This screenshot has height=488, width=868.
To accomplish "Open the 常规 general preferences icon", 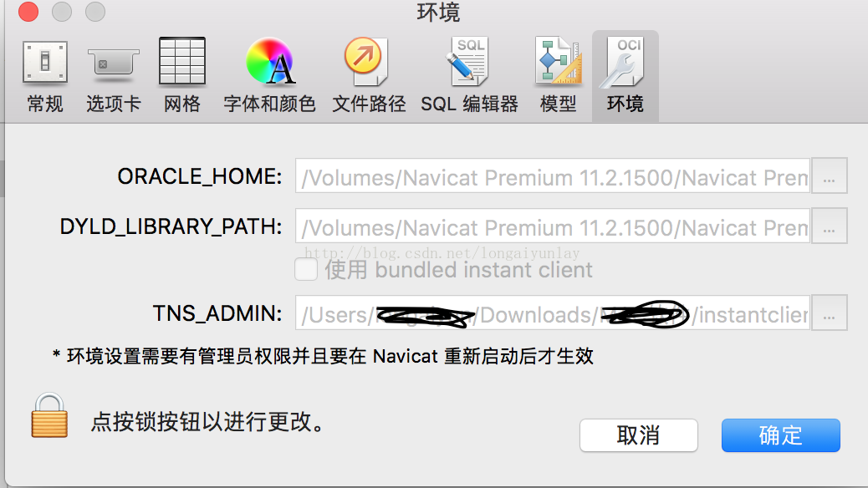I will 45,75.
